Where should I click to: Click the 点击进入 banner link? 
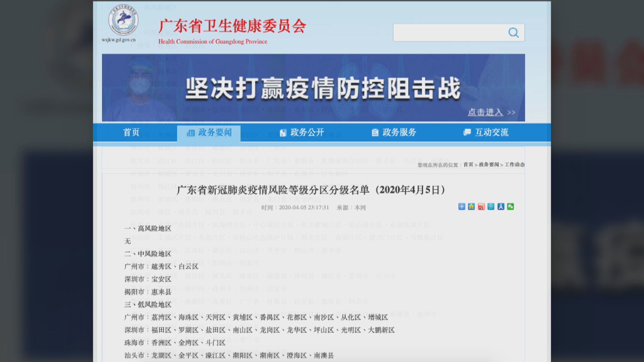click(x=486, y=113)
